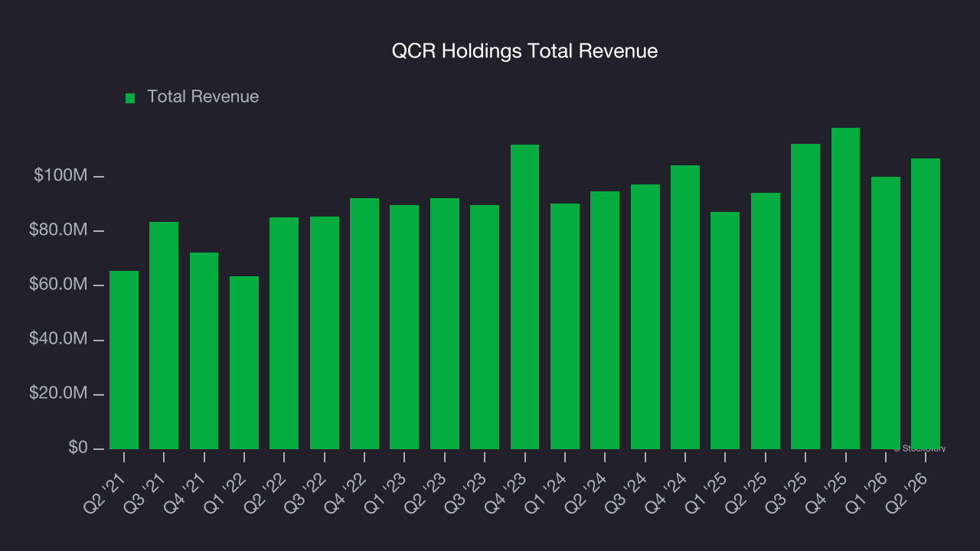This screenshot has width=980, height=551.
Task: Select the Q1 '26 revenue bar
Action: pos(886,313)
